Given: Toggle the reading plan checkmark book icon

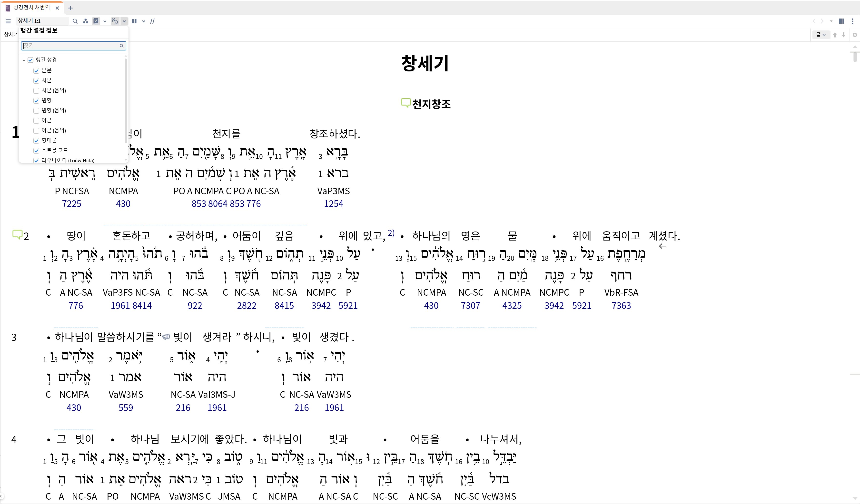Looking at the screenshot, I should (x=96, y=21).
